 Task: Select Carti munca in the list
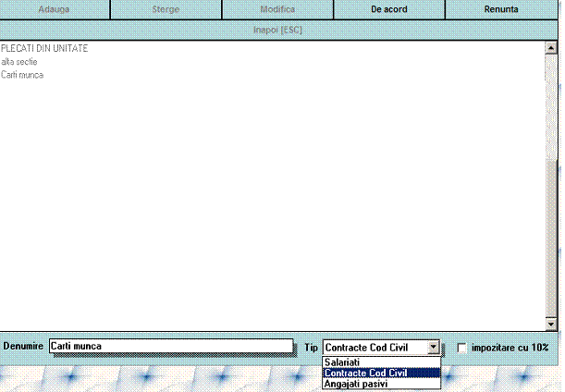[x=22, y=75]
